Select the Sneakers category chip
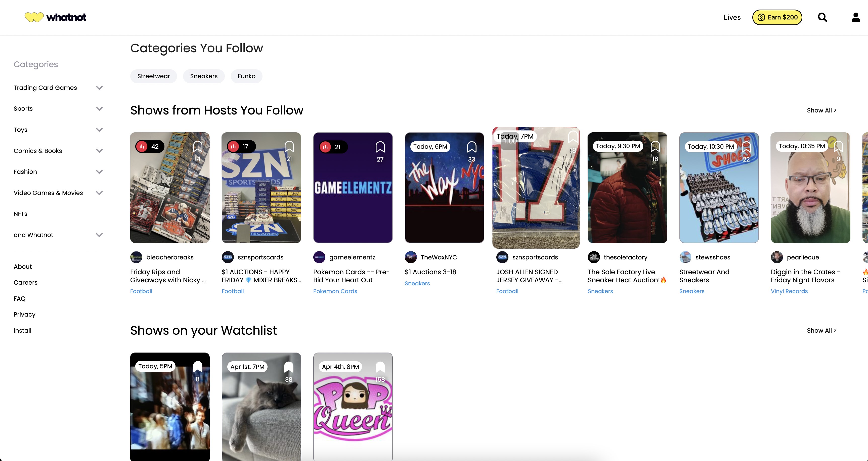Screen dimensions: 868x461 point(203,76)
